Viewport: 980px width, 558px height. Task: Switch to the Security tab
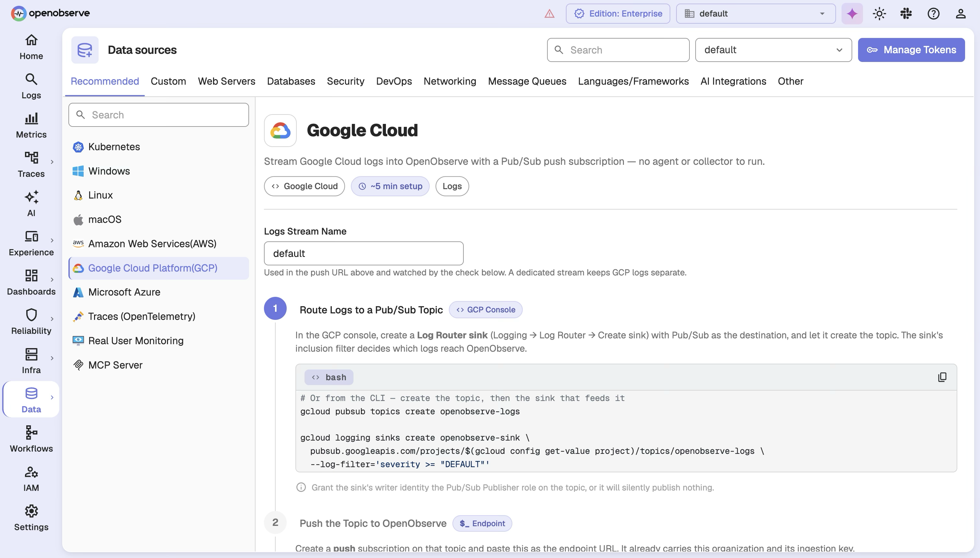pos(345,81)
